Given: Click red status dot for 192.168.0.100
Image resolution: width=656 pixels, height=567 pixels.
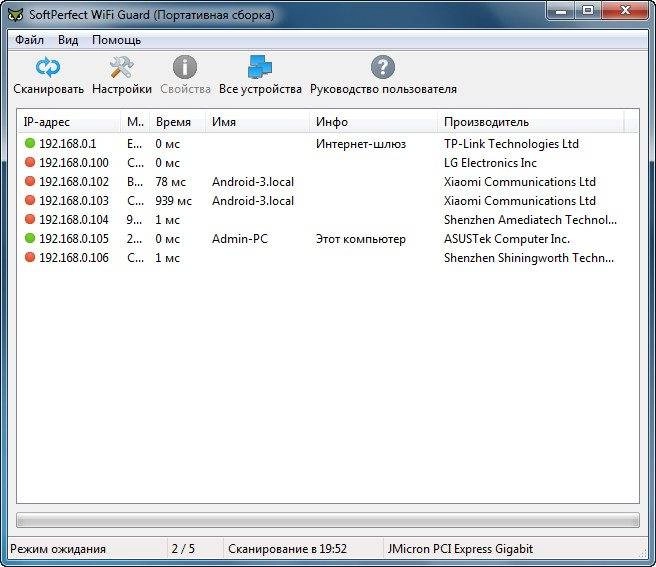Looking at the screenshot, I should click(x=30, y=162).
